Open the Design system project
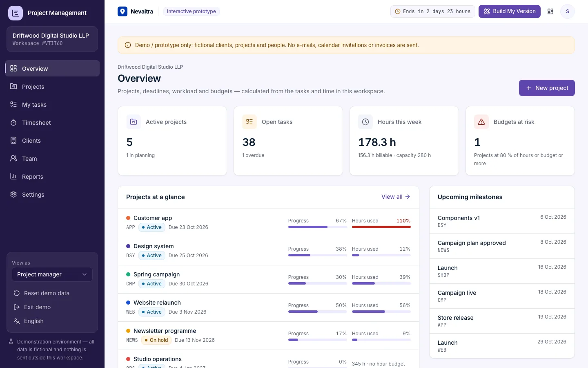 pyautogui.click(x=154, y=246)
